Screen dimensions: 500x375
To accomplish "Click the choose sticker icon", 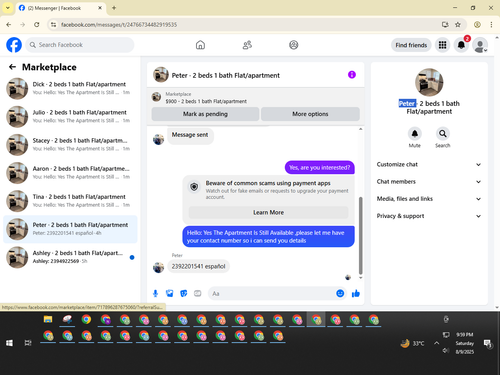I will (x=184, y=293).
